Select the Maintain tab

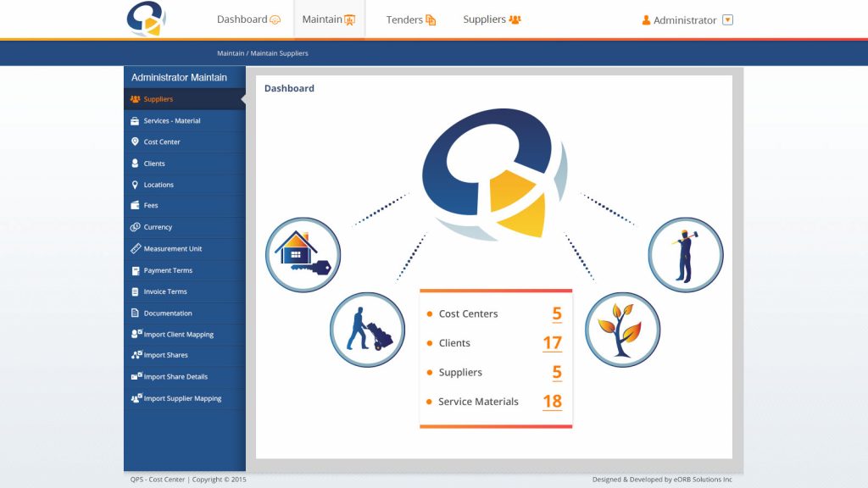point(329,19)
